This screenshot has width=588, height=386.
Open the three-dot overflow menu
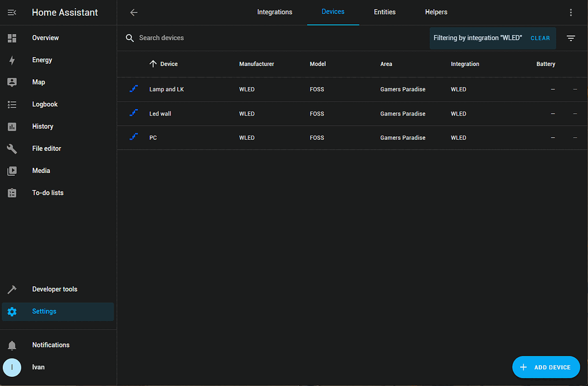tap(571, 12)
